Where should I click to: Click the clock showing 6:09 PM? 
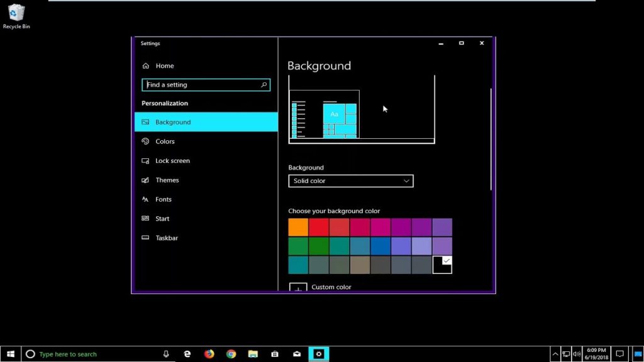596,354
